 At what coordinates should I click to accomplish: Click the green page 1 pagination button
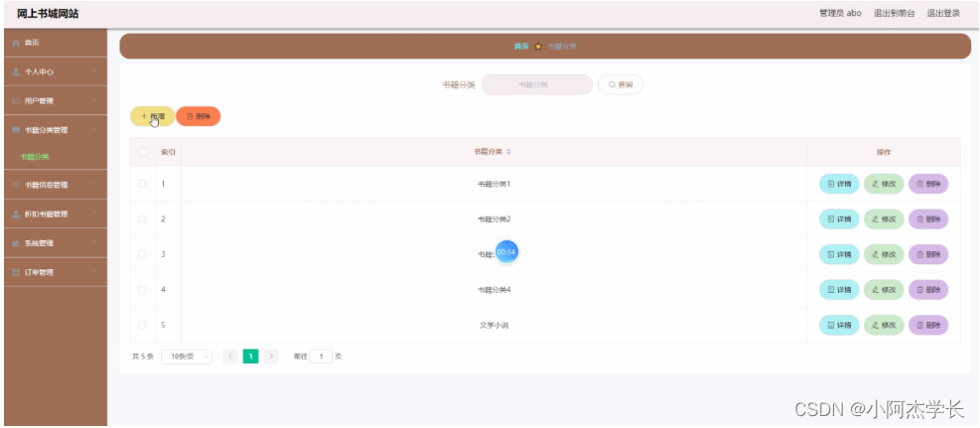[251, 356]
